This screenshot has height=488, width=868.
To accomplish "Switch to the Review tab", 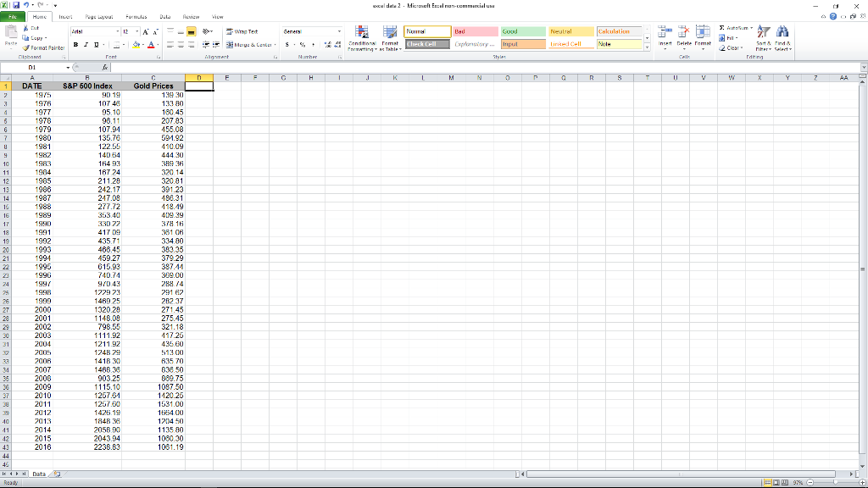I will click(191, 17).
